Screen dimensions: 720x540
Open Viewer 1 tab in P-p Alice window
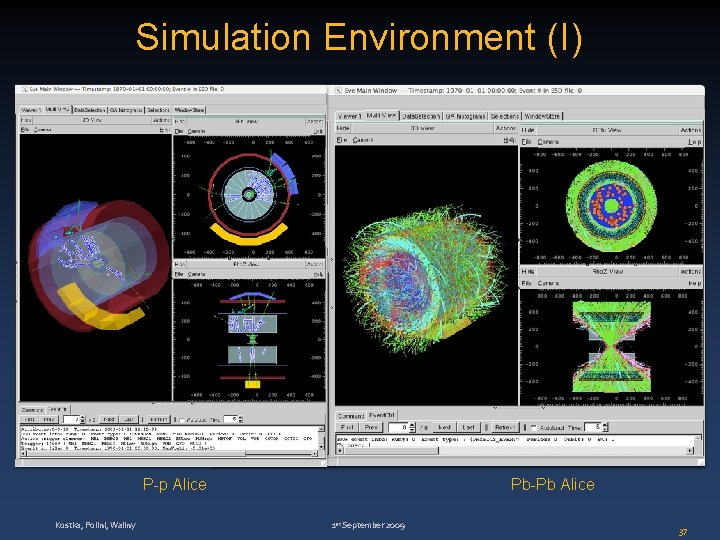tap(31, 110)
